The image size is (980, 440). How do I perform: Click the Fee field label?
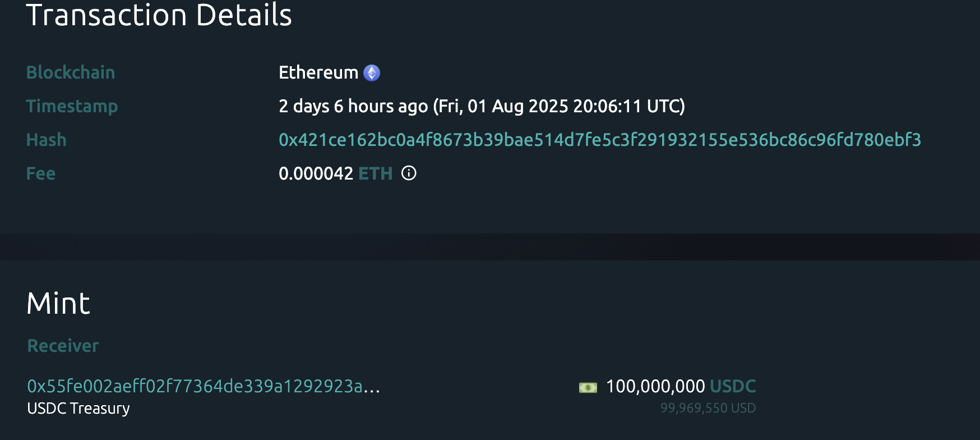pos(41,173)
